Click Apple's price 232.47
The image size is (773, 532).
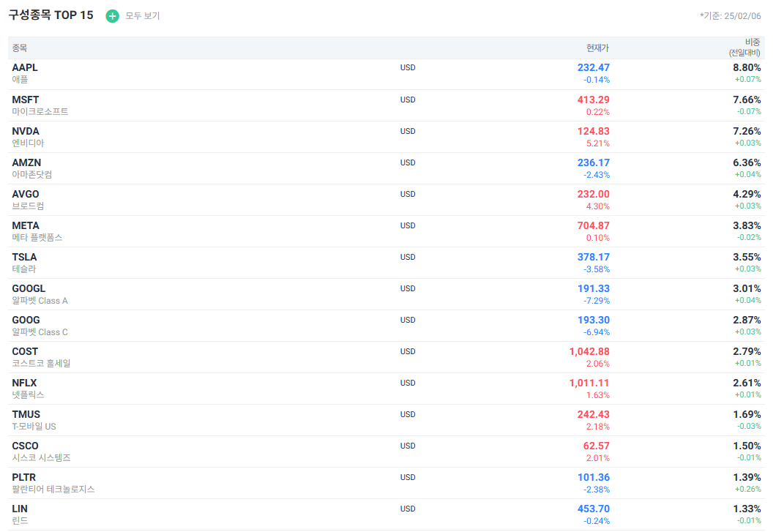coord(594,67)
